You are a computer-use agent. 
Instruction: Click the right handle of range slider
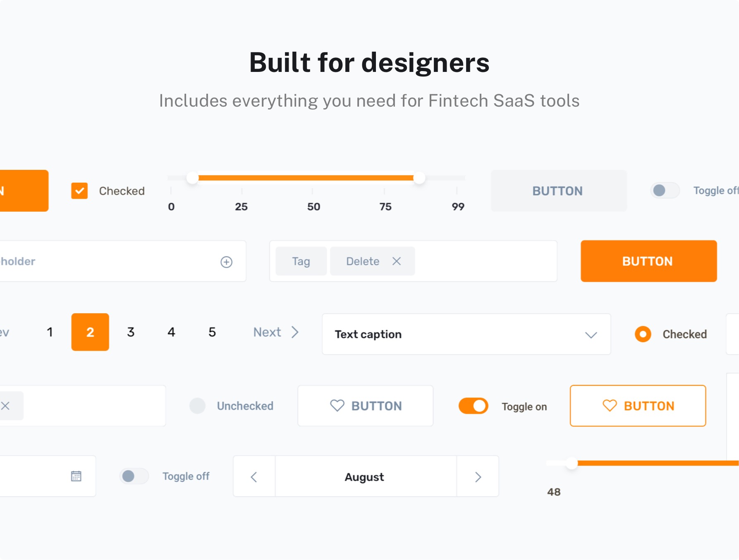(419, 178)
